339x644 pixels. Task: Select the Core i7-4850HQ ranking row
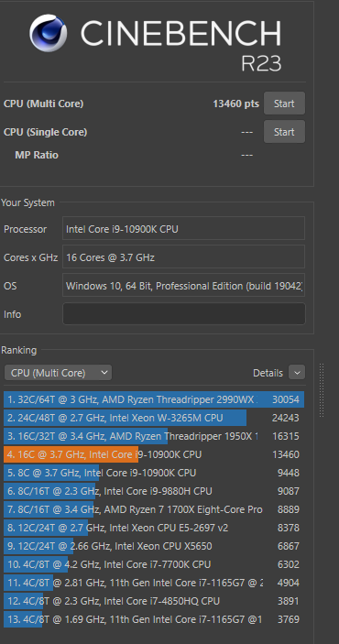[x=154, y=601]
